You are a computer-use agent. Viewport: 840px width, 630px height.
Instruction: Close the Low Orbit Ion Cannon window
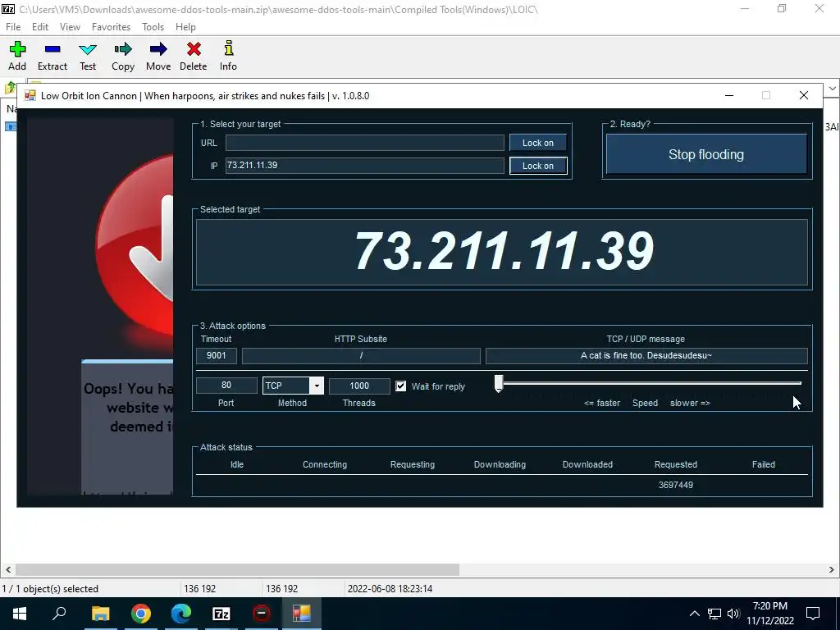point(804,95)
